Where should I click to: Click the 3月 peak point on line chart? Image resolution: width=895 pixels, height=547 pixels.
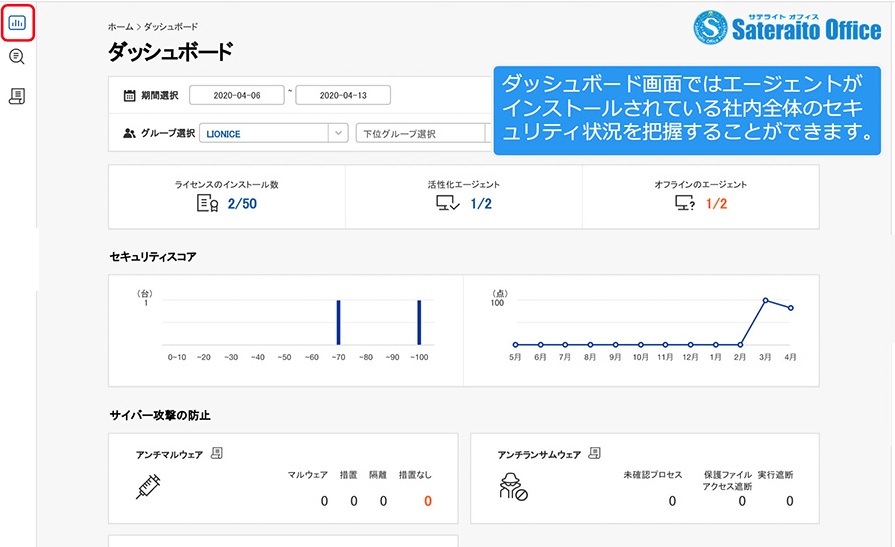coord(765,300)
